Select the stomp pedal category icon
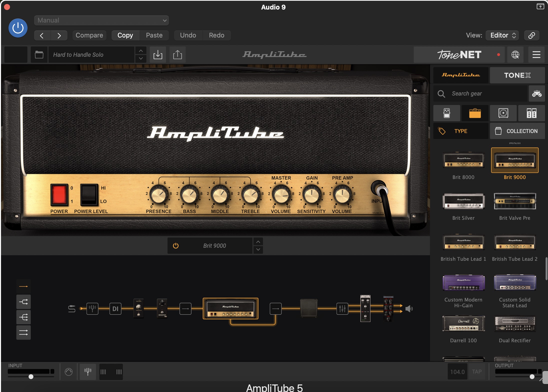The width and height of the screenshot is (548, 392). pos(447,113)
